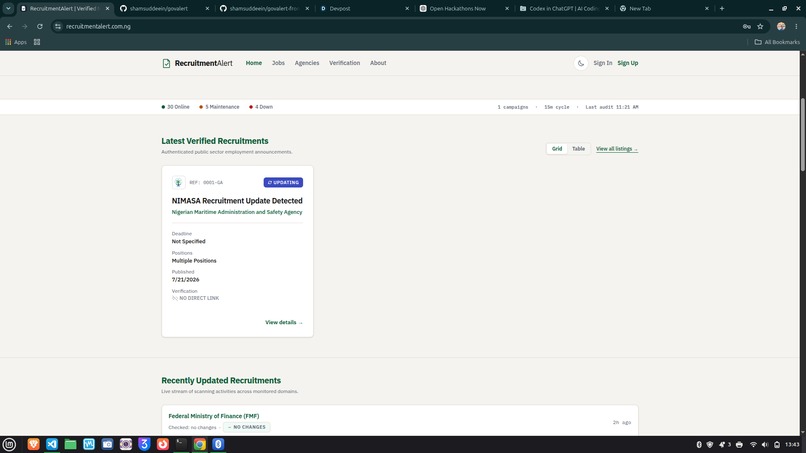Open All Bookmarks folder
806x453 pixels.
click(x=777, y=42)
